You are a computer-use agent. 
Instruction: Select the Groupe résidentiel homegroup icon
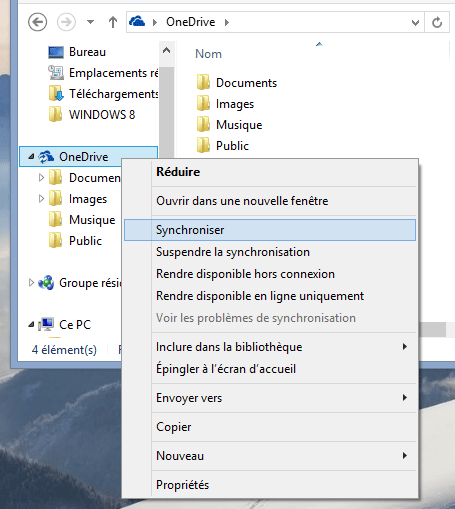[46, 283]
